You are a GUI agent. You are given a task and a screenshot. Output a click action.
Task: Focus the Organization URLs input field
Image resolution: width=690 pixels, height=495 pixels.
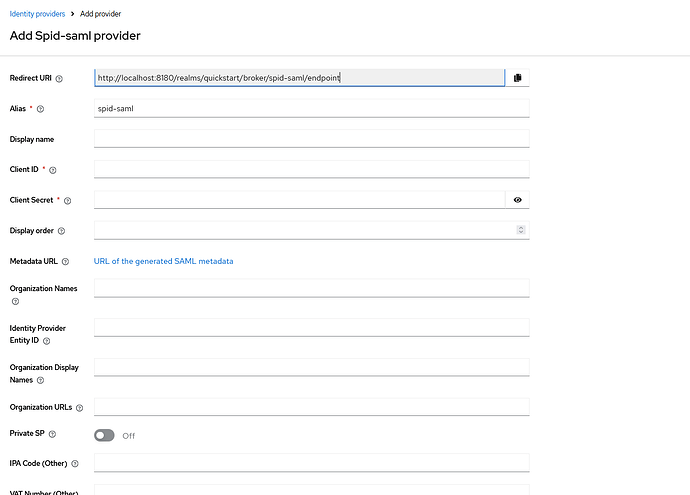[x=312, y=407]
